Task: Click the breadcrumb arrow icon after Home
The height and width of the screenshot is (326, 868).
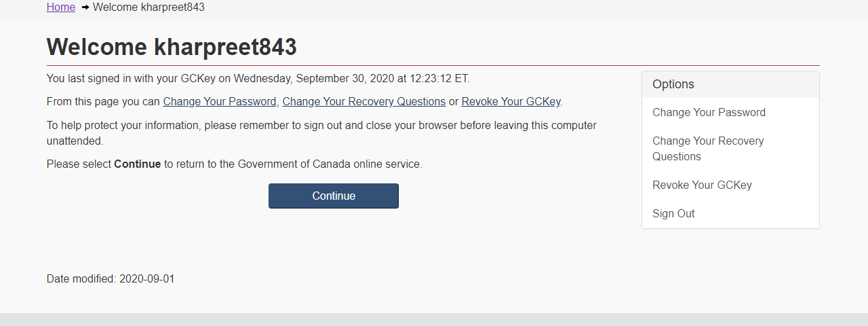Action: pos(85,7)
